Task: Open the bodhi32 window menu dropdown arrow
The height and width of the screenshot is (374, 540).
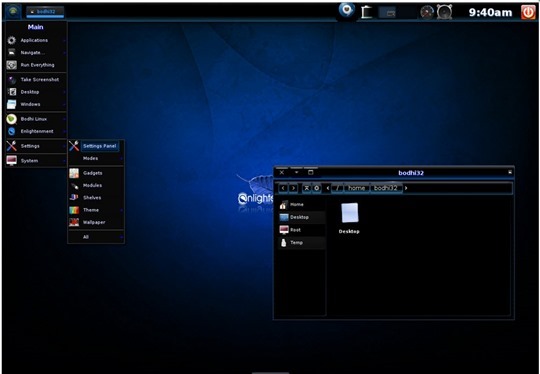Action: click(x=296, y=172)
